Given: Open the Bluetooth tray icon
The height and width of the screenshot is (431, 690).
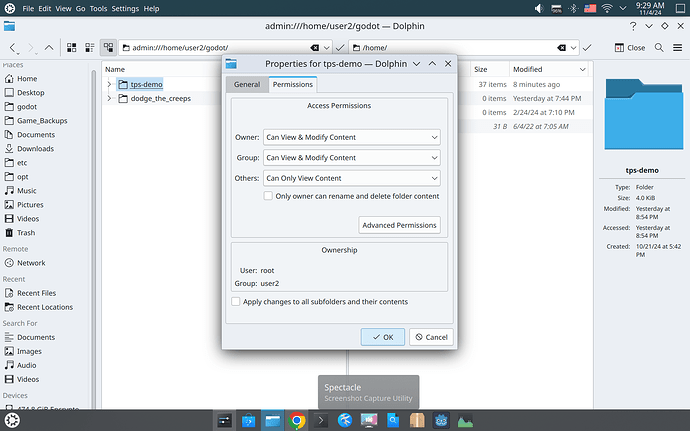Looking at the screenshot, I should click(573, 8).
